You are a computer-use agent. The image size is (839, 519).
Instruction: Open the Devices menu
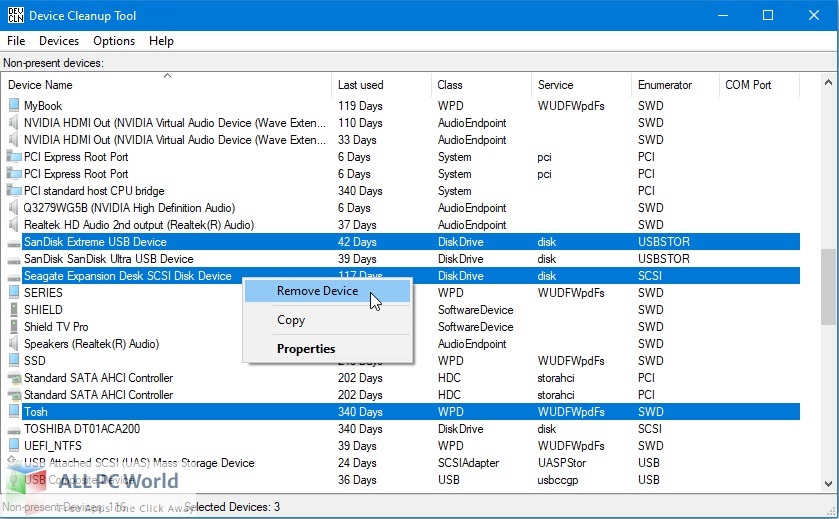(59, 41)
